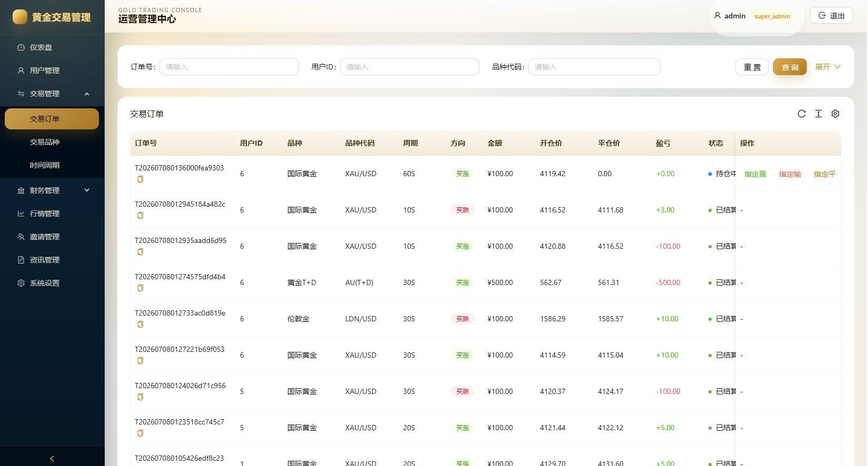
Task: Click the 查询 search button
Action: tap(790, 67)
